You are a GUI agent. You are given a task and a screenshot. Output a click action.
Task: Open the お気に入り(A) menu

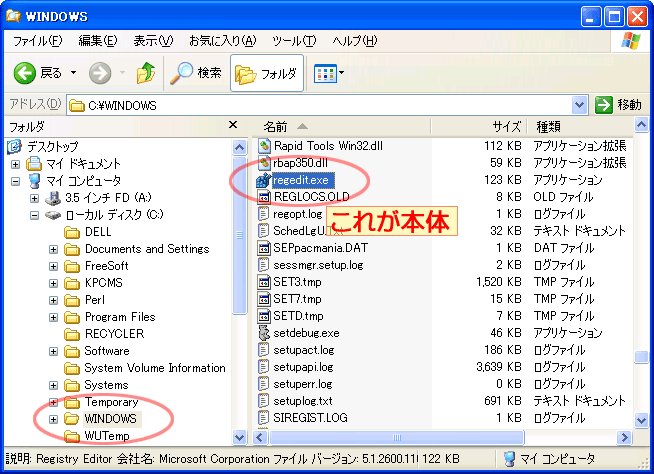(x=222, y=41)
